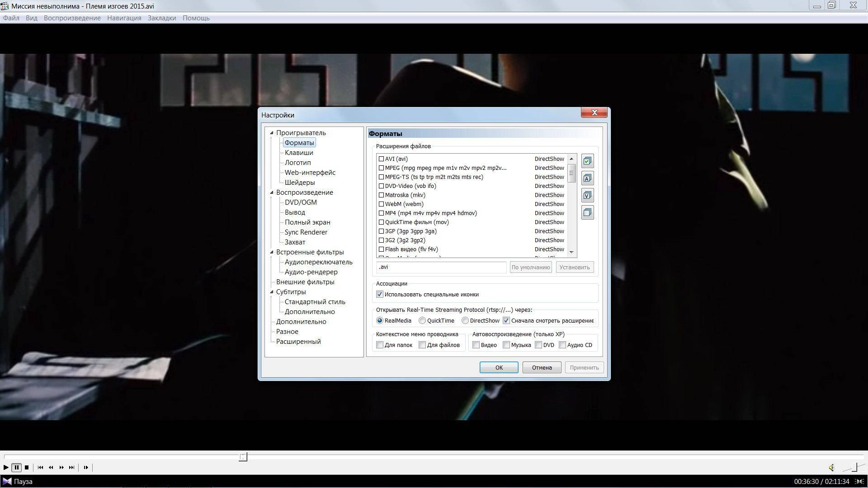
Task: Click the decrease speed rewind icon
Action: pyautogui.click(x=51, y=468)
